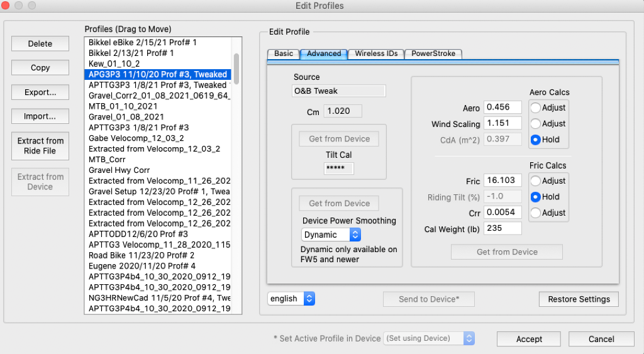The image size is (644, 354).
Task: Open the english language dropdown
Action: 291,299
